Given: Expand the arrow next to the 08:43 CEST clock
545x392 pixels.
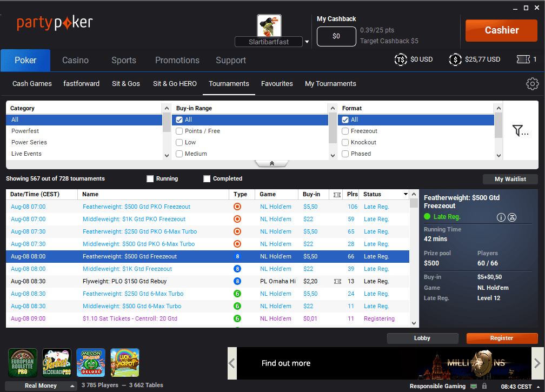Looking at the screenshot, I should point(538,387).
